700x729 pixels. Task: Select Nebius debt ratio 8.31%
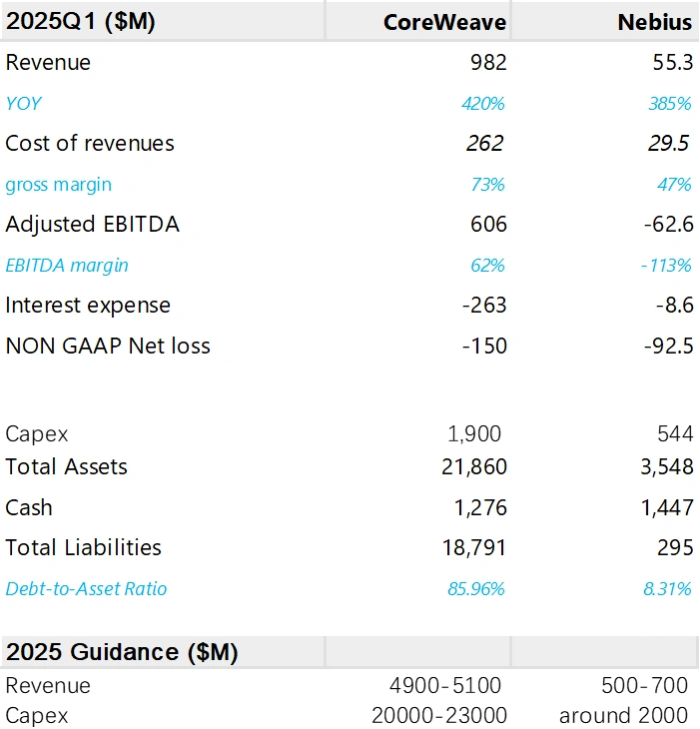pos(667,589)
